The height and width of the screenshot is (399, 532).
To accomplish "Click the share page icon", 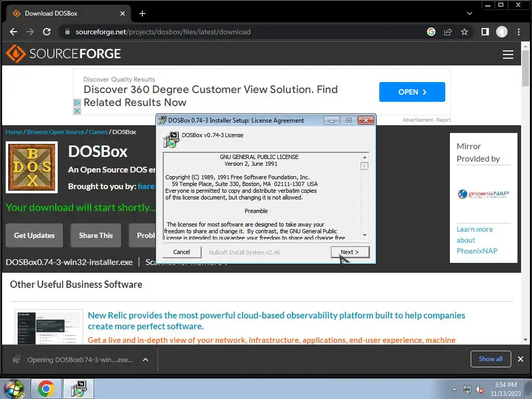I will (x=448, y=32).
